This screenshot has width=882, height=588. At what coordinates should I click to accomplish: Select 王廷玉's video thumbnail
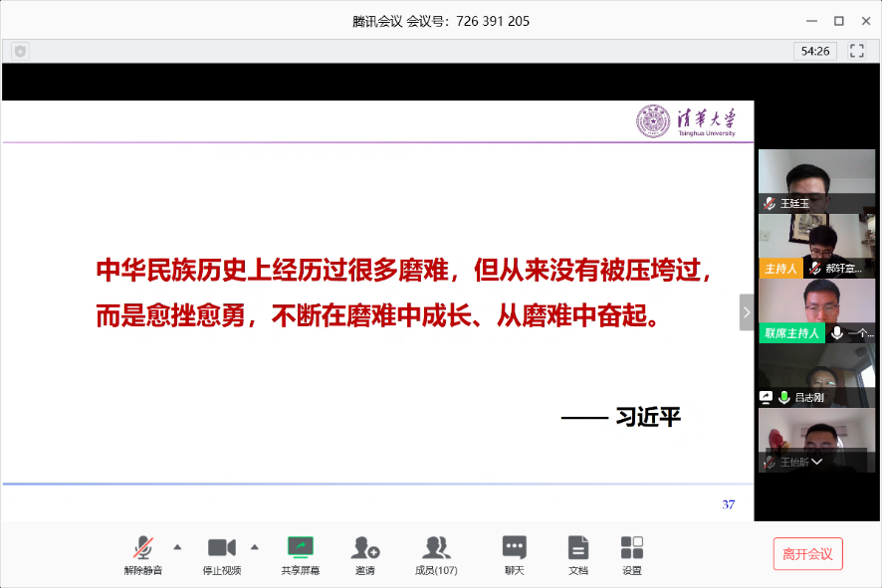click(x=816, y=180)
